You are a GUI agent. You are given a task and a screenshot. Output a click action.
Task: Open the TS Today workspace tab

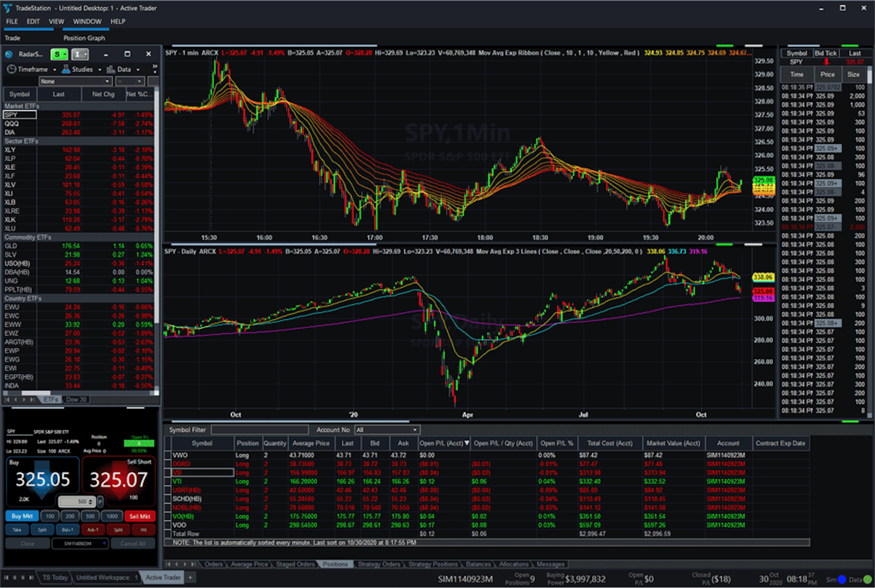55,578
